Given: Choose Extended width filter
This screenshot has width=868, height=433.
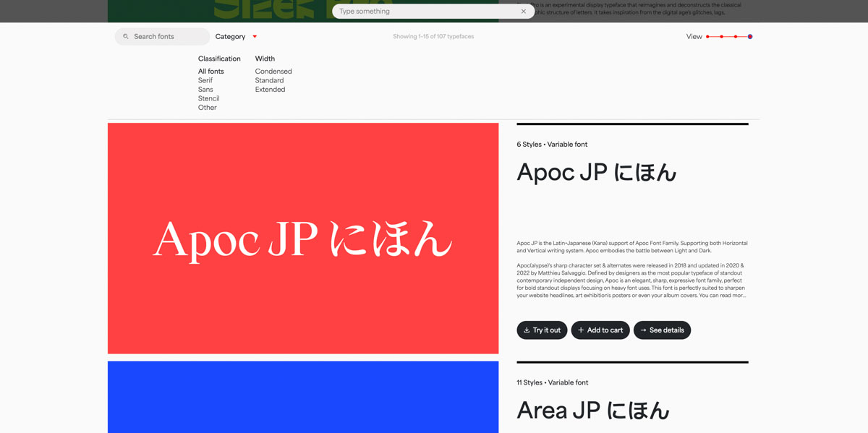Looking at the screenshot, I should point(270,90).
